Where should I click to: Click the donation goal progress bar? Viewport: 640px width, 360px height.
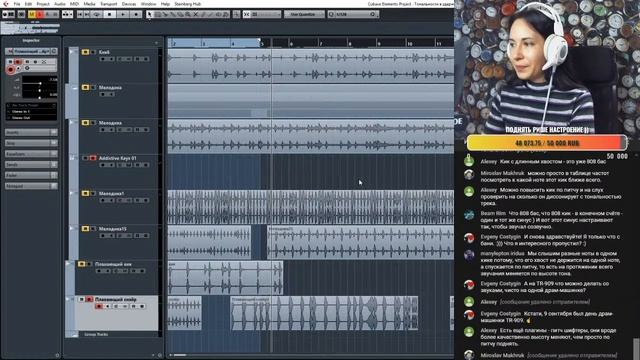547,143
